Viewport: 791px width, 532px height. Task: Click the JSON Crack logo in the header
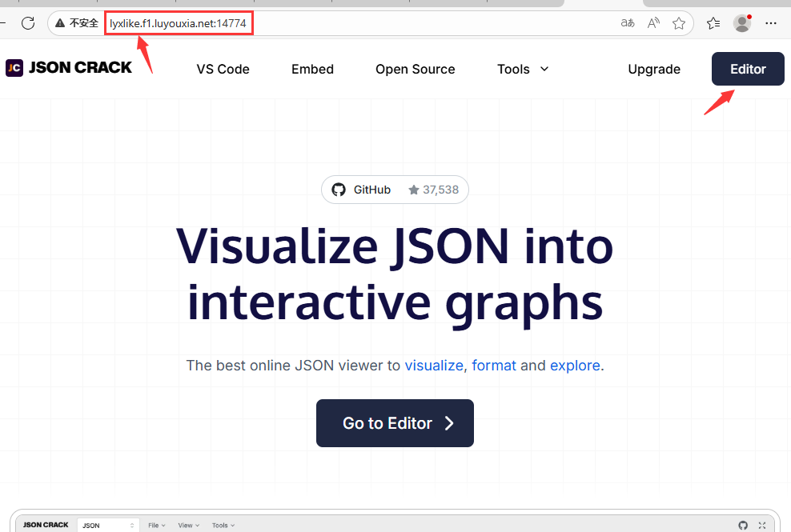point(69,67)
